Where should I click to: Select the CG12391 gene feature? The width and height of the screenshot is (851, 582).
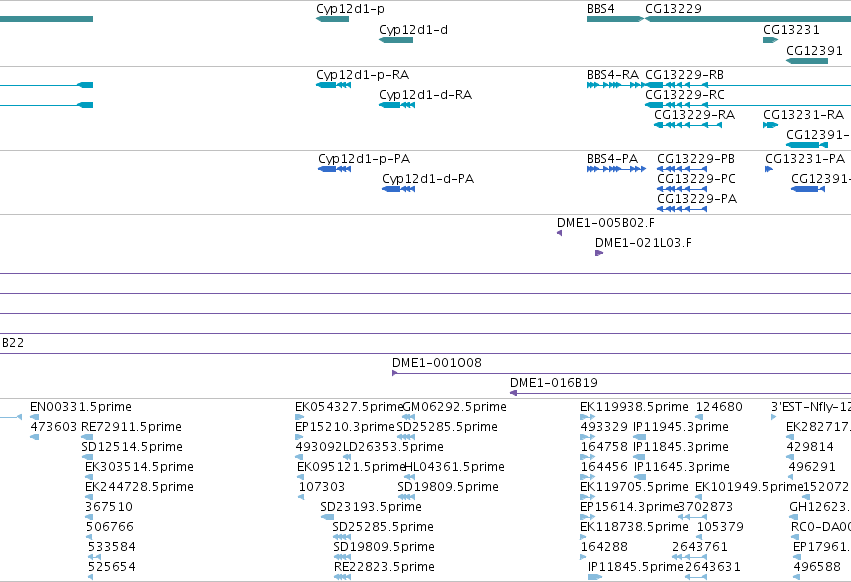[806, 61]
